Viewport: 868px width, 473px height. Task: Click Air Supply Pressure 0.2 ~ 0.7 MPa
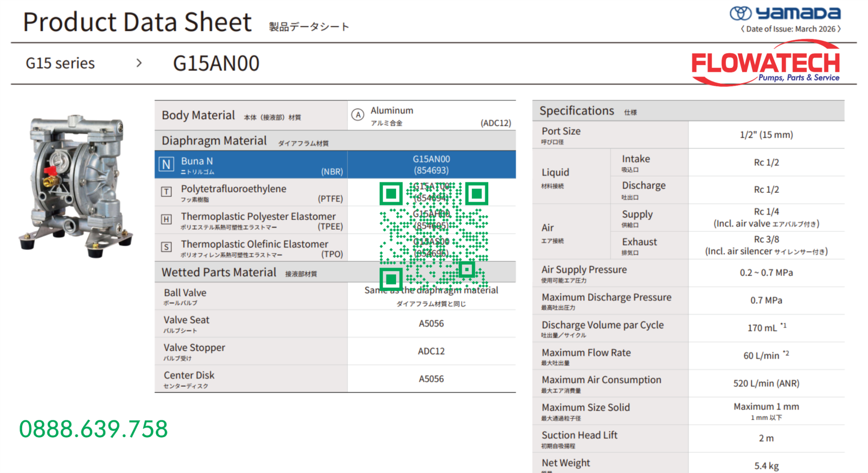766,273
